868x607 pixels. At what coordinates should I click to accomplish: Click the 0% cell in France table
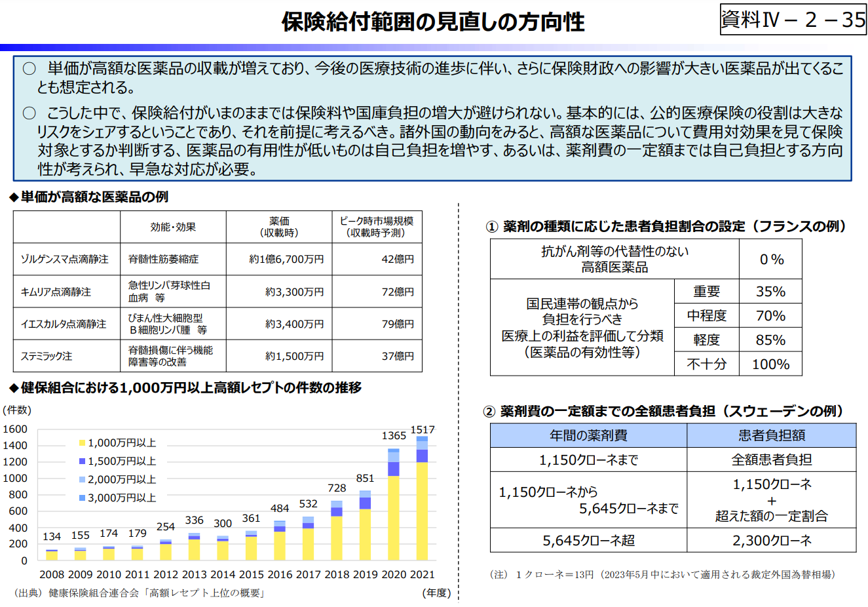[770, 260]
